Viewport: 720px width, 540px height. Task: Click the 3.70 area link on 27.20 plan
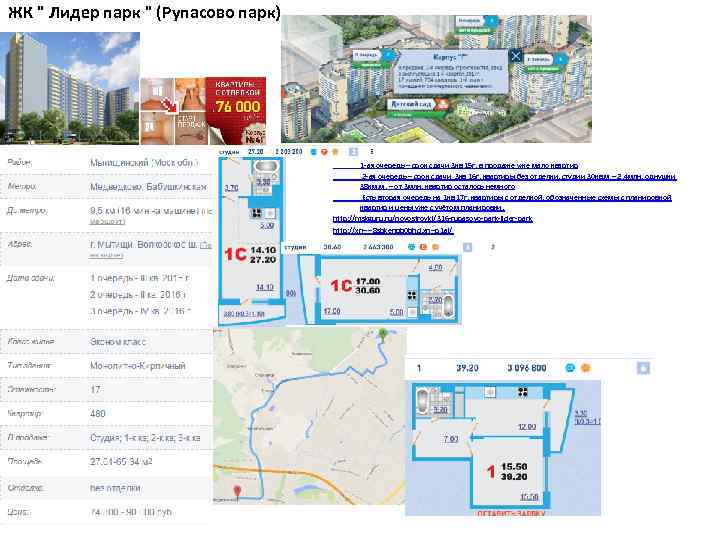pyautogui.click(x=231, y=188)
